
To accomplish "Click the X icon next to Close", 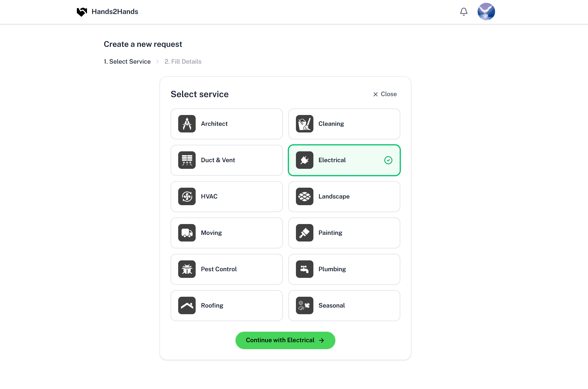I will tap(376, 94).
